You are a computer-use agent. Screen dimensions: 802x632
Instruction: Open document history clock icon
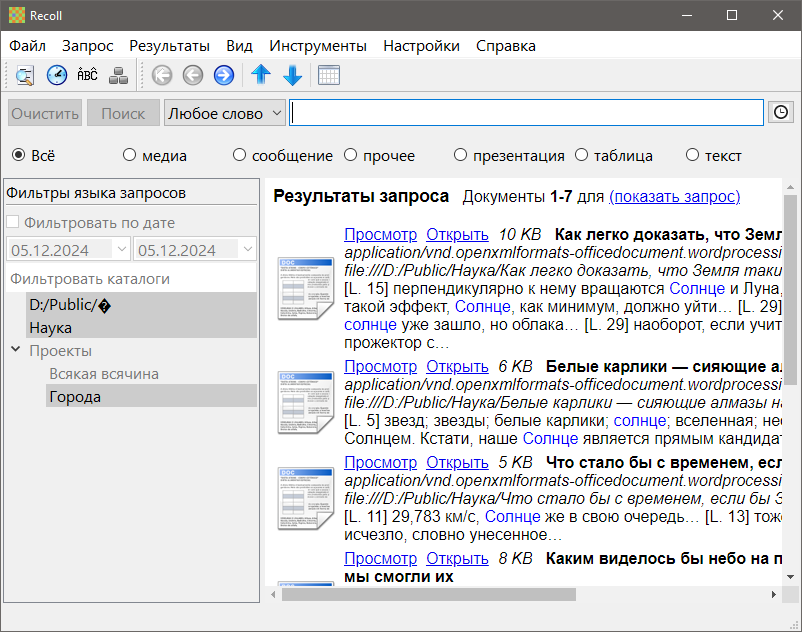point(57,75)
